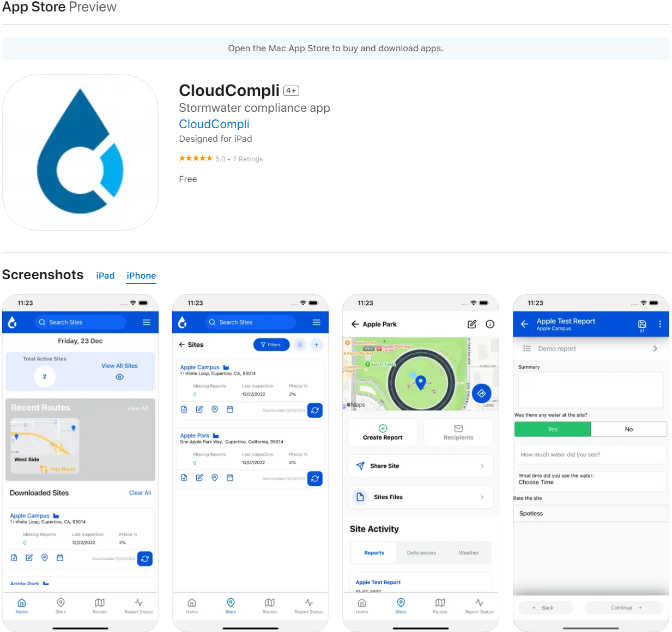Click the Map Route link
Image resolution: width=672 pixels, height=632 pixels.
(x=58, y=469)
